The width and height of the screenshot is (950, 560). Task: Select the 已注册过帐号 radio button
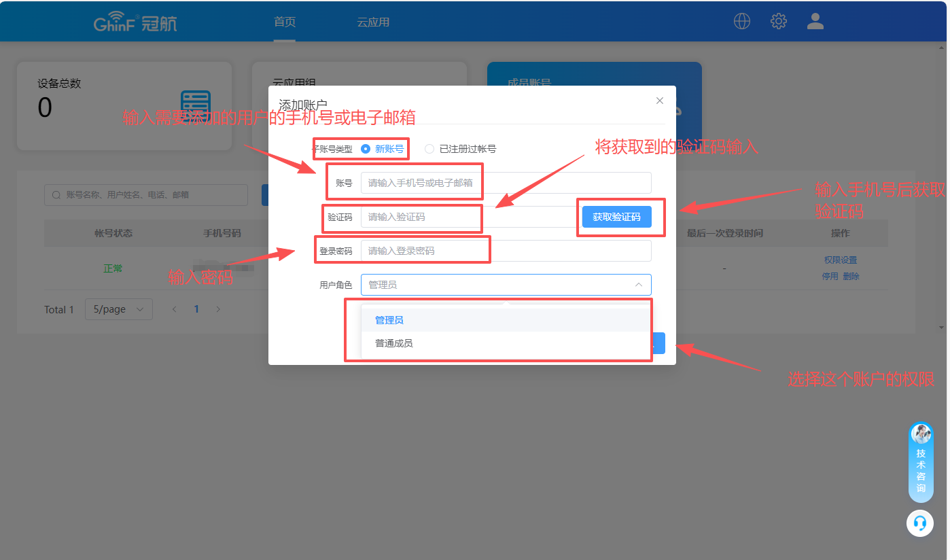(x=429, y=149)
